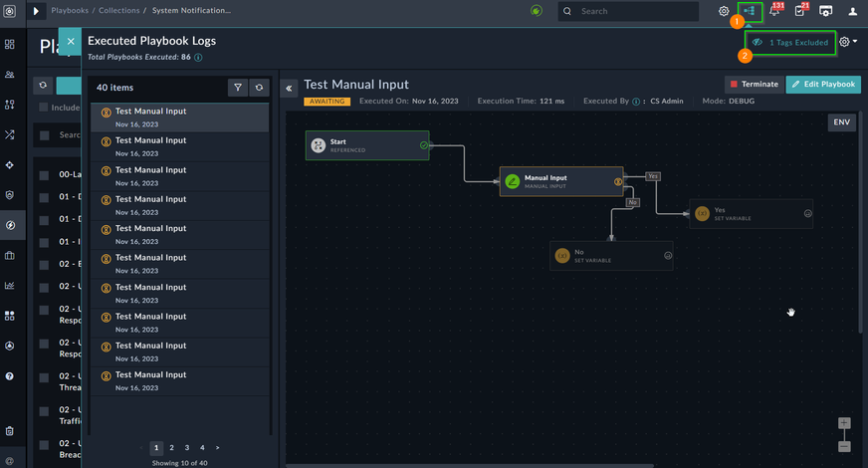Click the zoom out minus button on canvas

click(x=844, y=446)
